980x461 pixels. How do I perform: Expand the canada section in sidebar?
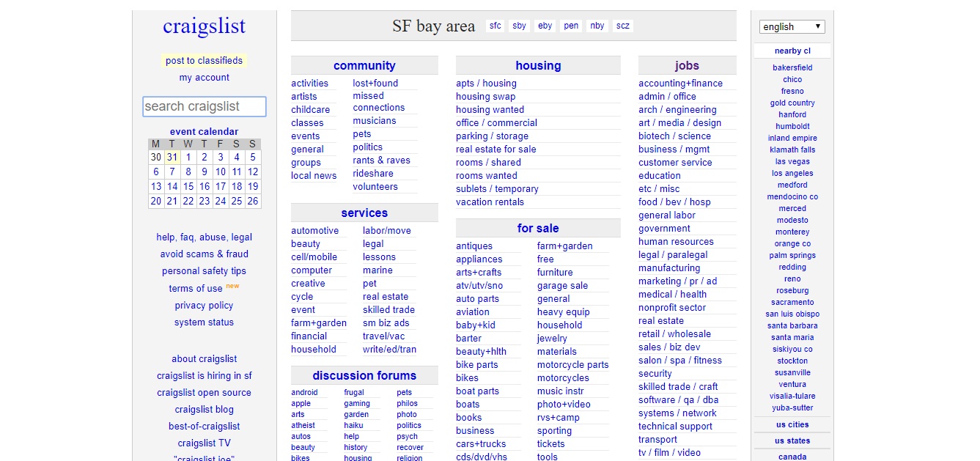click(x=792, y=457)
